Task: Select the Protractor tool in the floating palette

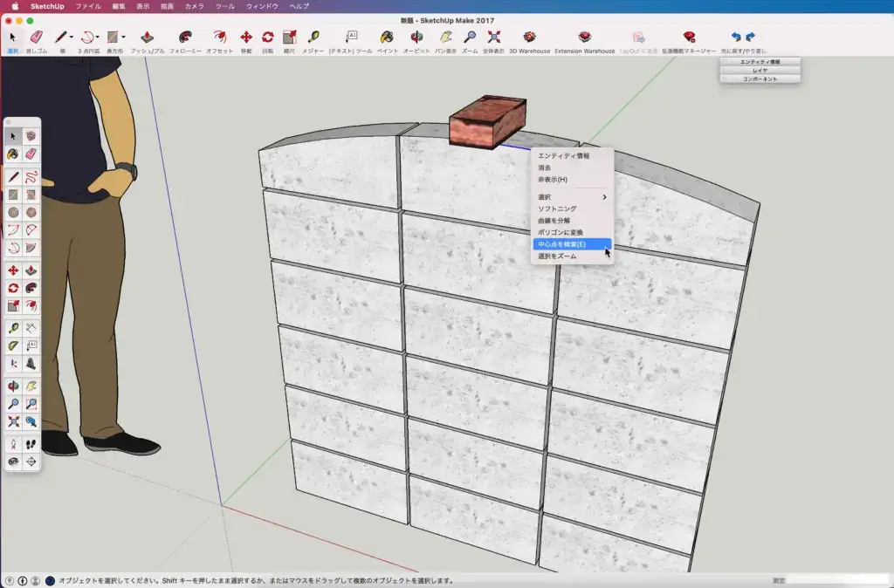Action: [13, 345]
